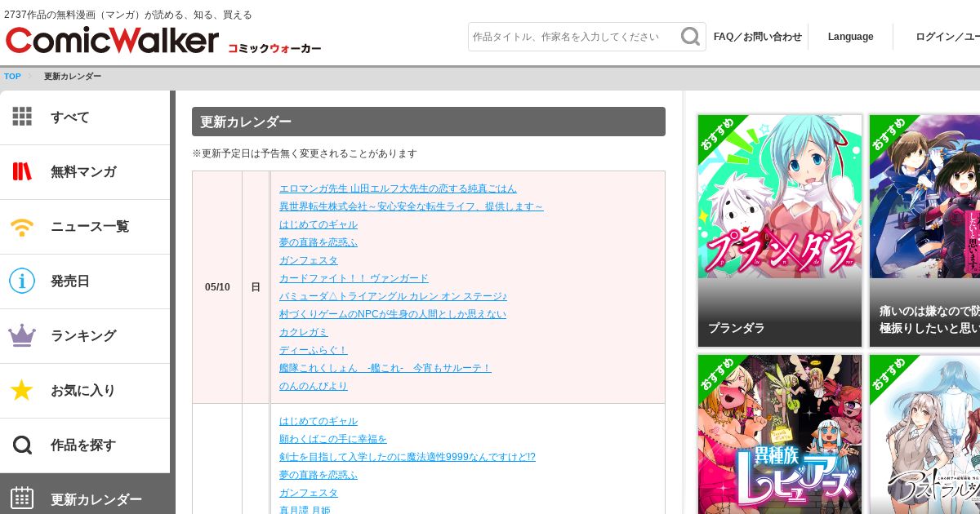Click the TOP breadcrumb link
Screen dimensions: 980x514
[12, 77]
